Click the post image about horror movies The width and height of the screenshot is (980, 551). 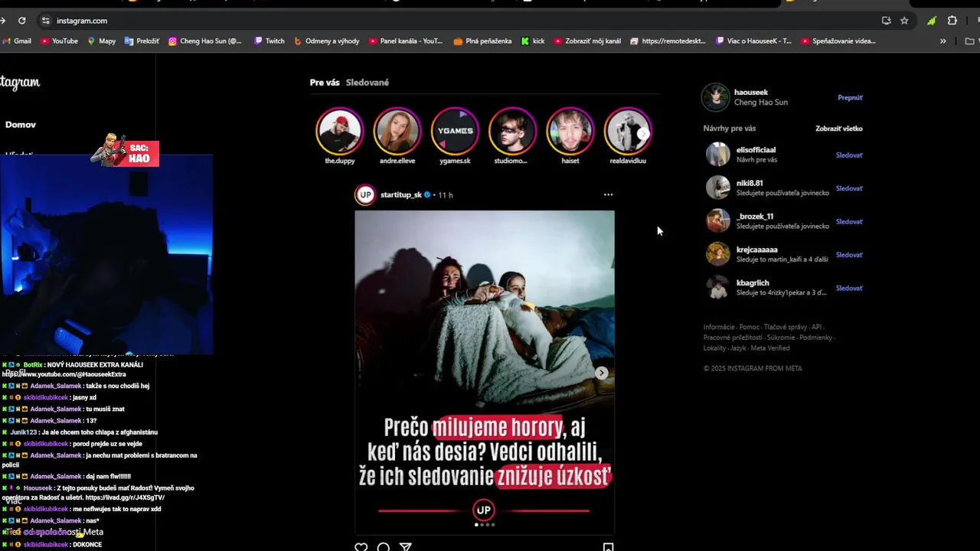coord(485,372)
